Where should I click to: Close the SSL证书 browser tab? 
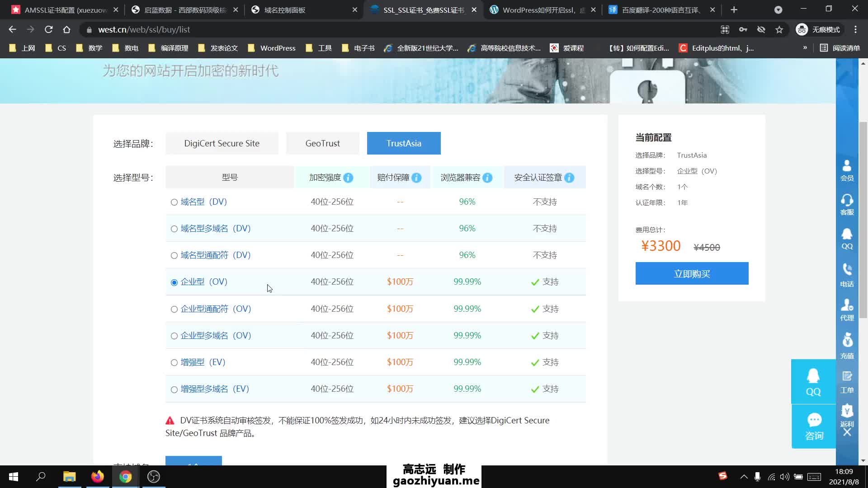pyautogui.click(x=474, y=9)
